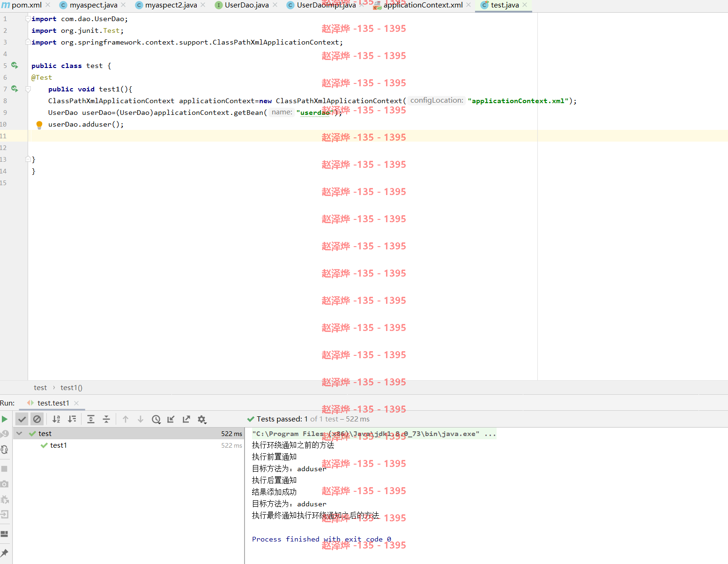Click Rerun Failed Tests icon
This screenshot has width=728, height=564.
click(5, 434)
